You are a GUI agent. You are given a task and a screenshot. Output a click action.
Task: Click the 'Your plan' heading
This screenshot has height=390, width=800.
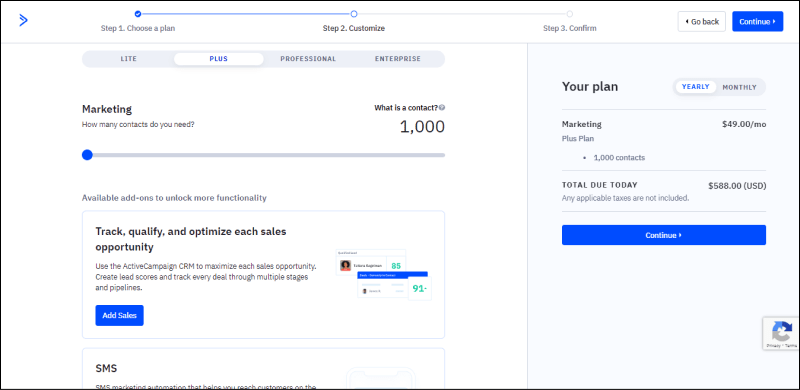590,87
